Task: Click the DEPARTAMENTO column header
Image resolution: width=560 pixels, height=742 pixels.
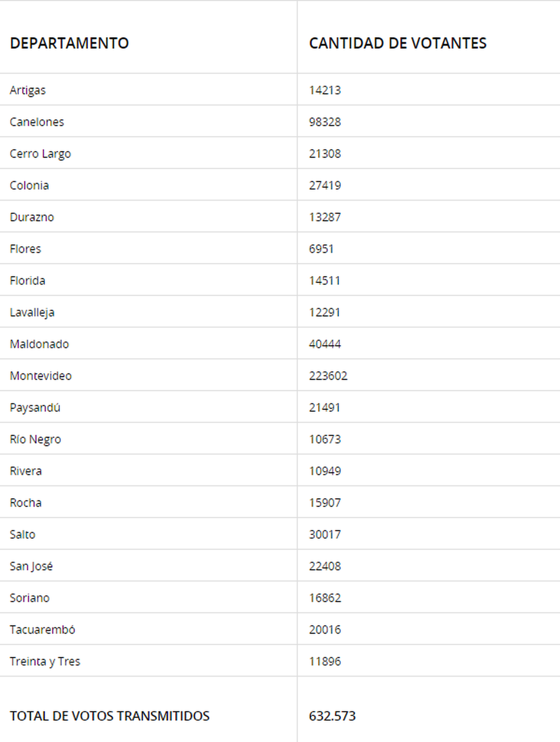Action: [x=69, y=43]
